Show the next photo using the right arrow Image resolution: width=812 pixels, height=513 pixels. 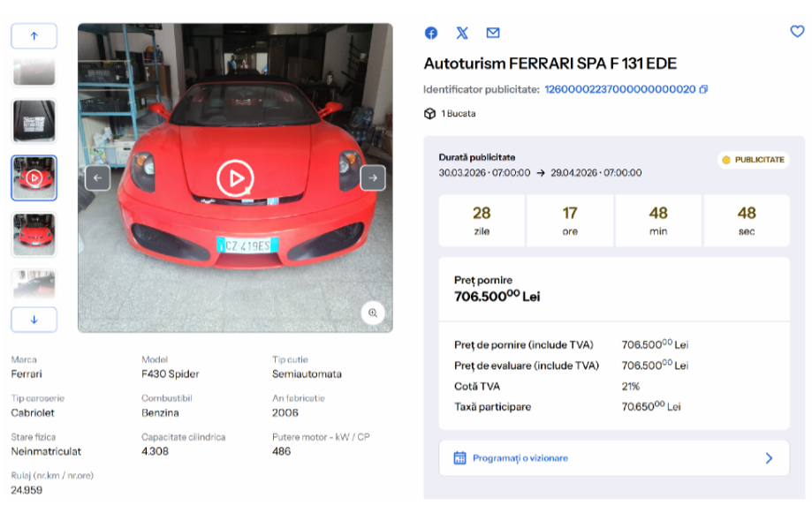coord(373,178)
